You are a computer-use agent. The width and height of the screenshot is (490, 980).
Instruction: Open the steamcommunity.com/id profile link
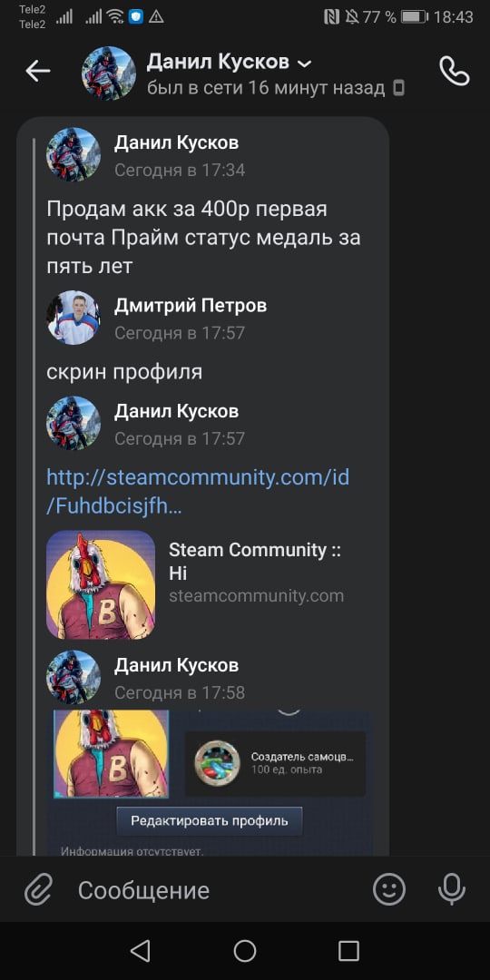tap(198, 492)
